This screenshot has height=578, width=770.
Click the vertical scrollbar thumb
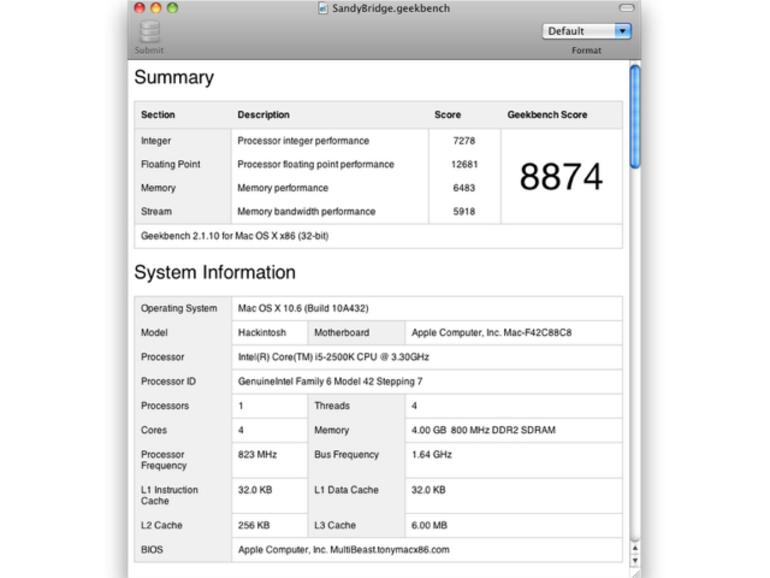[634, 115]
